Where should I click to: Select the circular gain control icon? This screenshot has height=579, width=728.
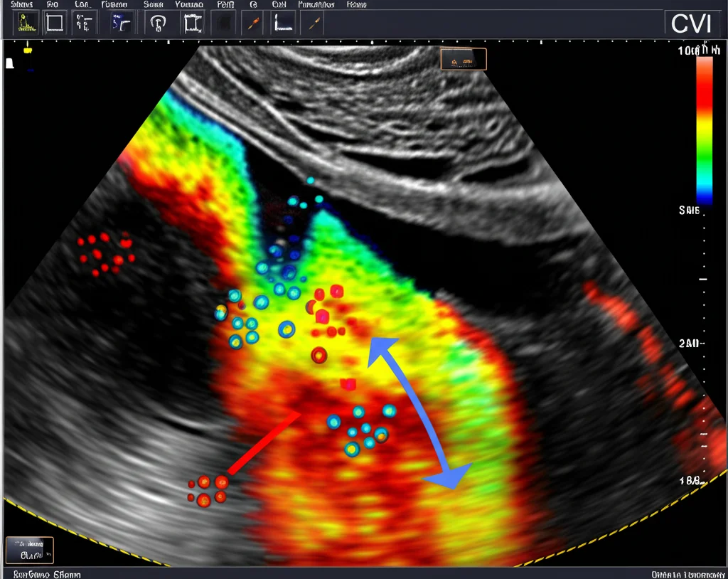pyautogui.click(x=160, y=23)
